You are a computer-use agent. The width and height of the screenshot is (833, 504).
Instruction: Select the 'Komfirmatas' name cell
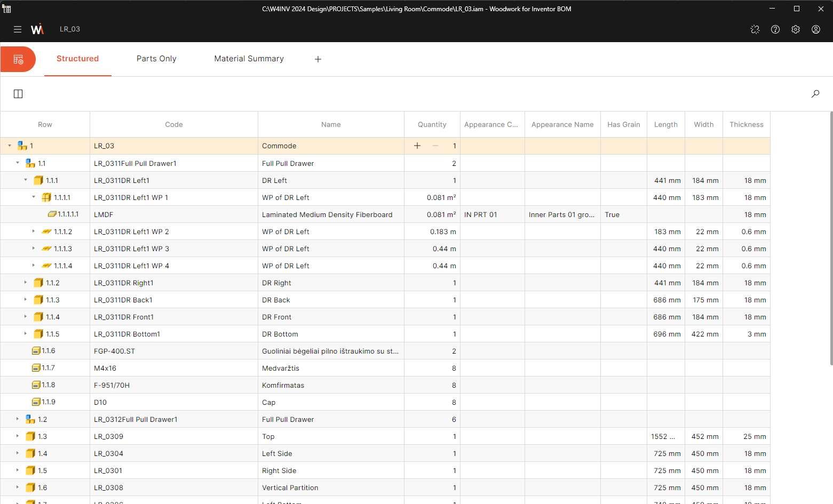[x=331, y=385]
